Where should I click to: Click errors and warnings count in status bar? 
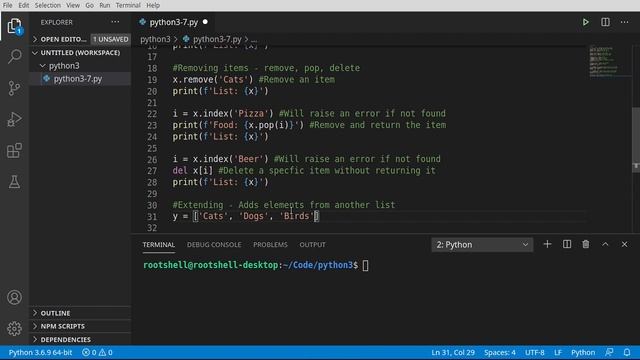(x=97, y=352)
